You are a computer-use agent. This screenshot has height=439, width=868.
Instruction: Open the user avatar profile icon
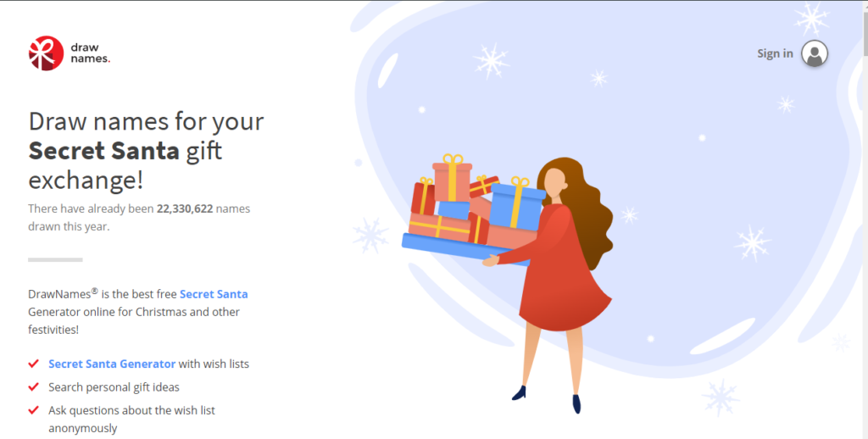pyautogui.click(x=815, y=53)
